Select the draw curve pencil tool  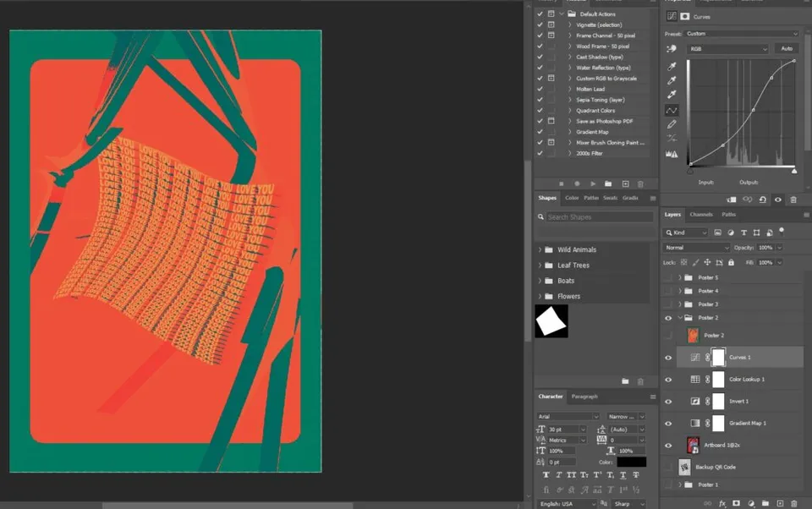point(672,124)
